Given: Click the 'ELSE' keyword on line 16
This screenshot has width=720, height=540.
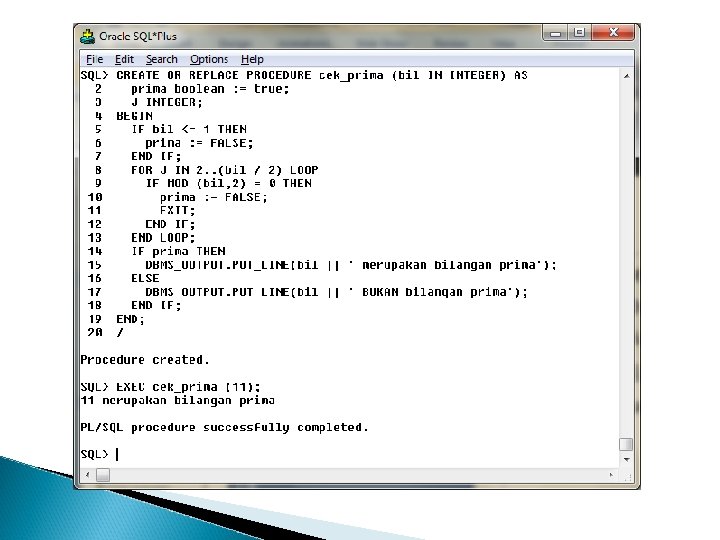Looking at the screenshot, I should point(145,278).
